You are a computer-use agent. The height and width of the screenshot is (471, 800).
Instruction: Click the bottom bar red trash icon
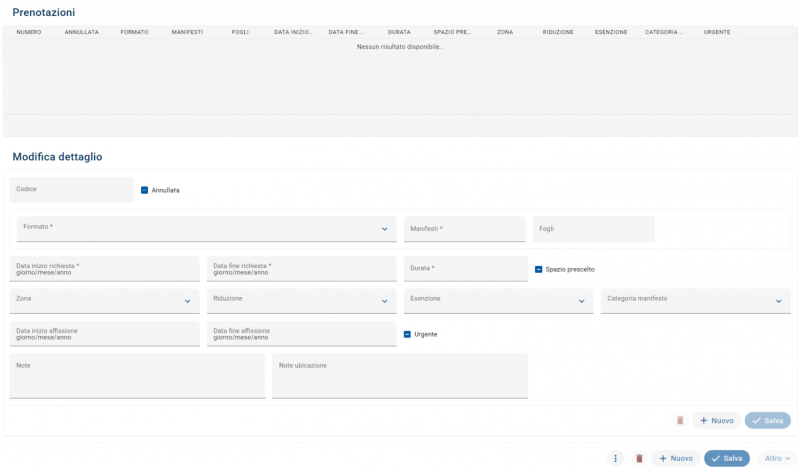[x=639, y=458]
